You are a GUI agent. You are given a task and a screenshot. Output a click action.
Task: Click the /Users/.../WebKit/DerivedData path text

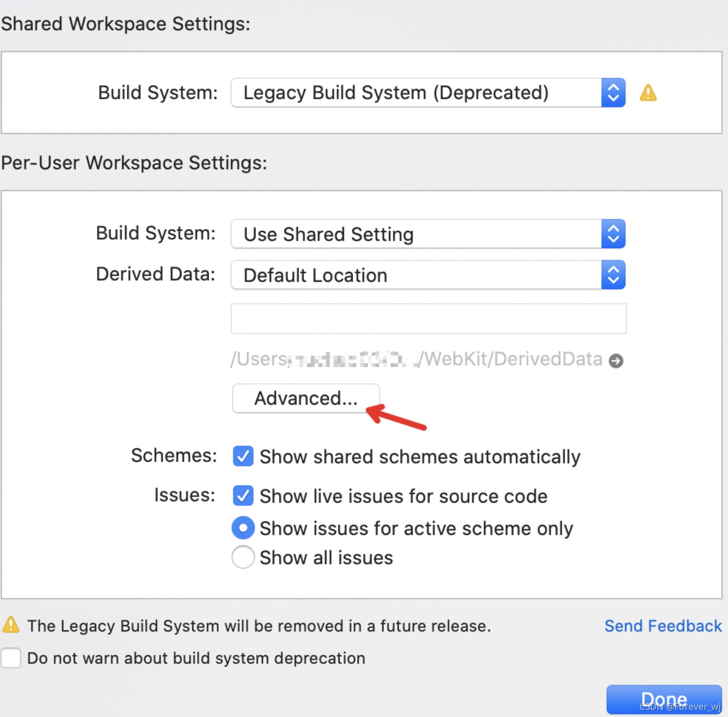[416, 359]
